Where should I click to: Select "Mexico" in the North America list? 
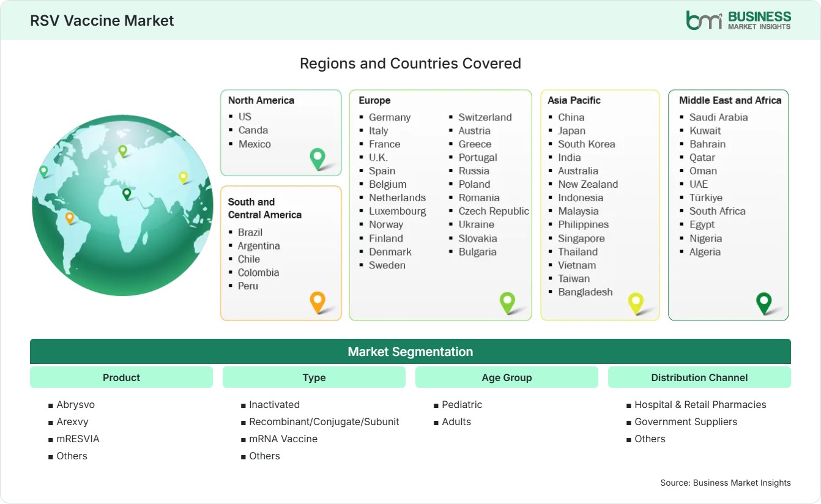pos(254,144)
